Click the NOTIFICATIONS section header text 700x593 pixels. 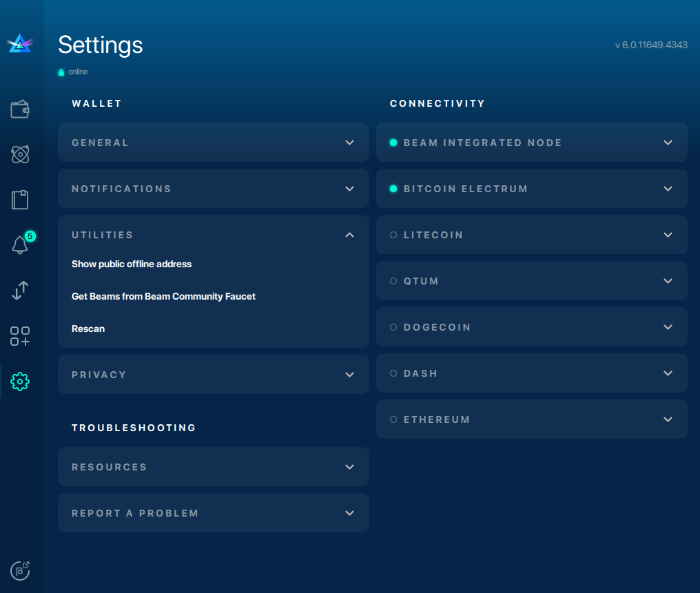pos(121,189)
